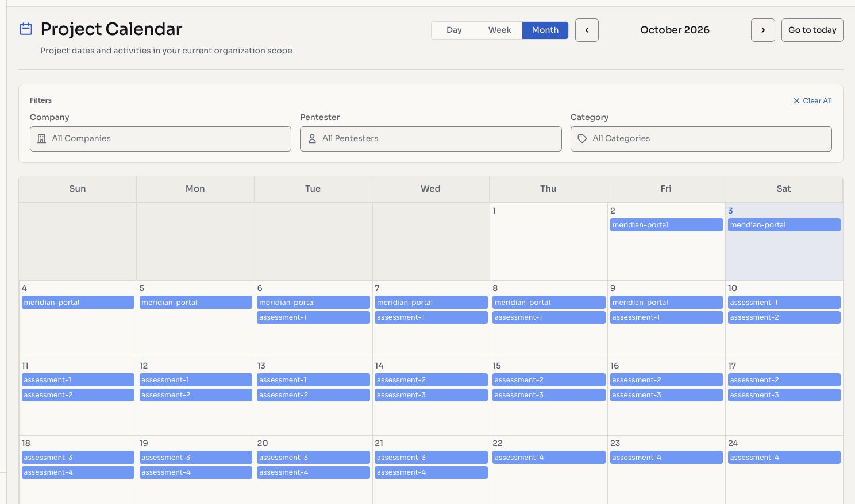
Task: Open assessment-2 event on October 15
Action: pos(549,380)
